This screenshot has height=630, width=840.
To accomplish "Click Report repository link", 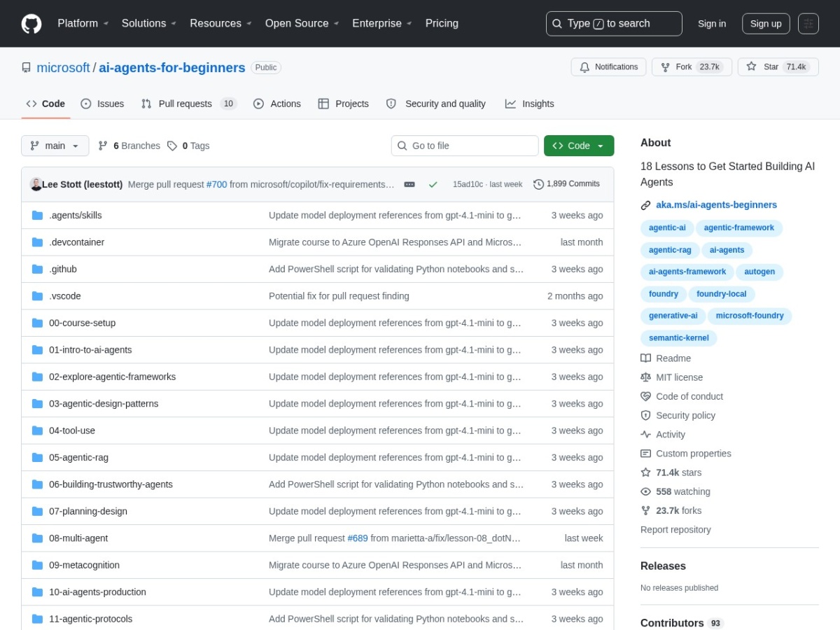I will (x=675, y=530).
